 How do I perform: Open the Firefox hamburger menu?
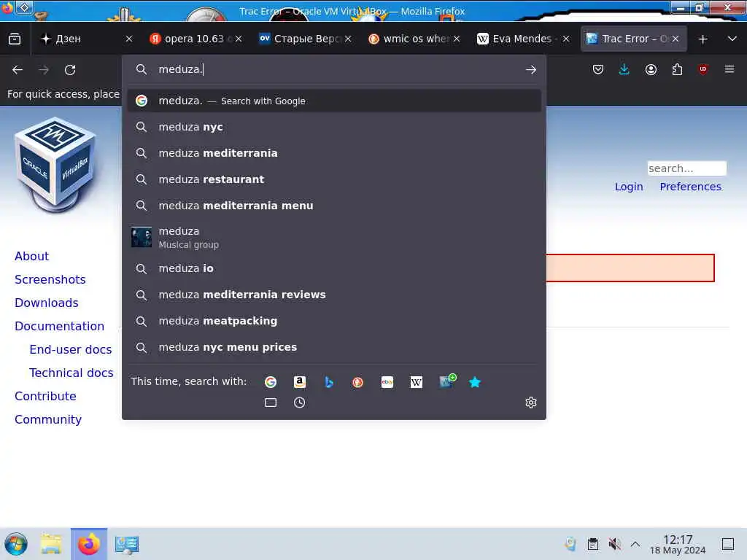pos(729,69)
